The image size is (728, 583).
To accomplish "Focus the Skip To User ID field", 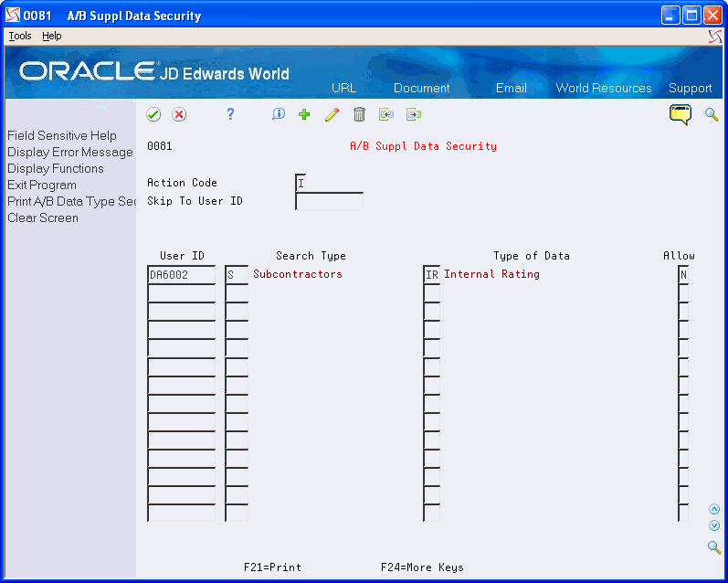I will point(329,201).
